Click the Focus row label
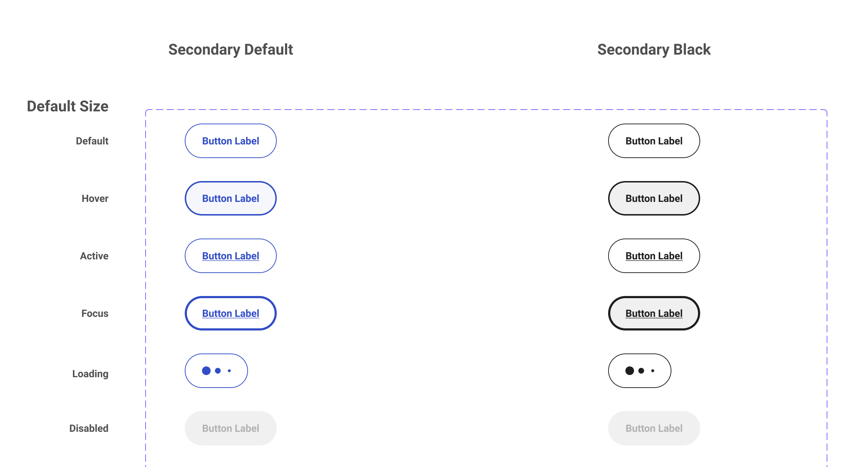The image size is (868, 467). click(95, 313)
